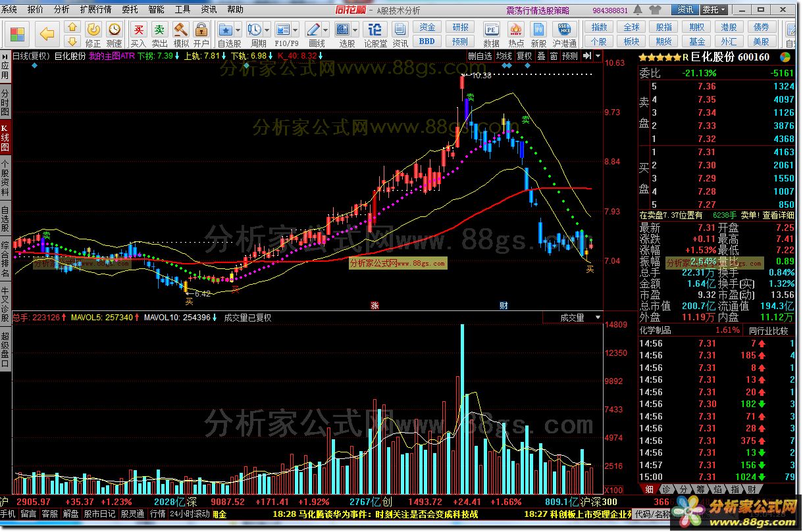Click the colorful pie icon beside 600160
Screen dimensions: 803x532
[x=785, y=57]
